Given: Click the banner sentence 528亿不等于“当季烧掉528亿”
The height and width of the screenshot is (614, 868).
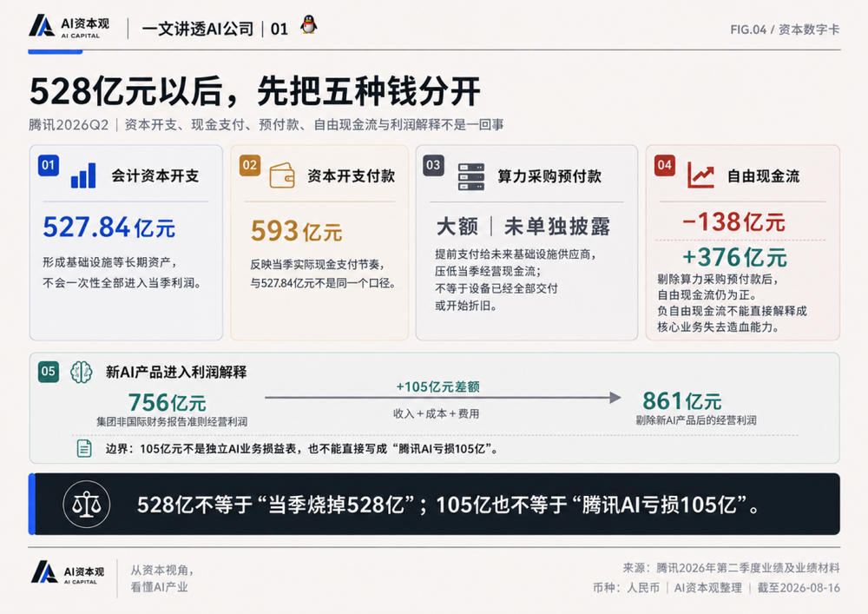Looking at the screenshot, I should 276,505.
